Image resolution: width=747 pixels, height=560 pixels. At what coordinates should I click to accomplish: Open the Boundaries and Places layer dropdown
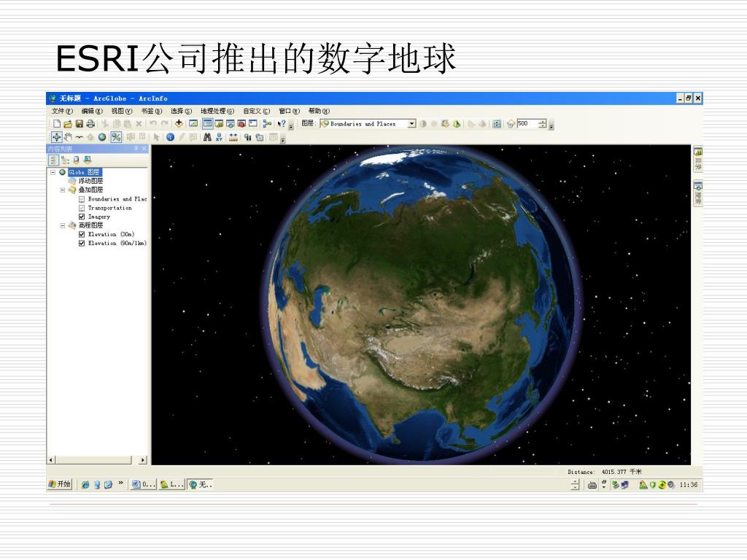click(411, 124)
